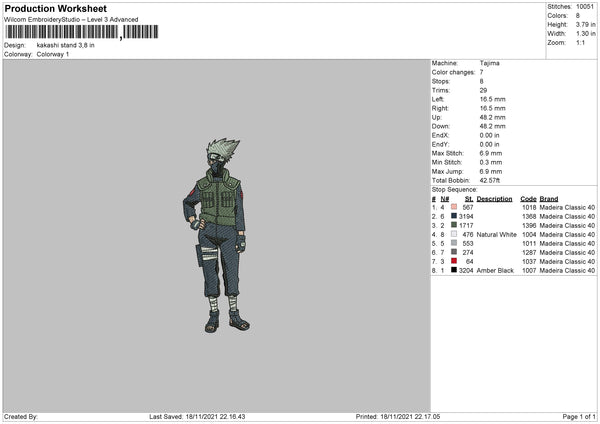Click the light gray swatch for code 1011
The height and width of the screenshot is (424, 600).
454,243
